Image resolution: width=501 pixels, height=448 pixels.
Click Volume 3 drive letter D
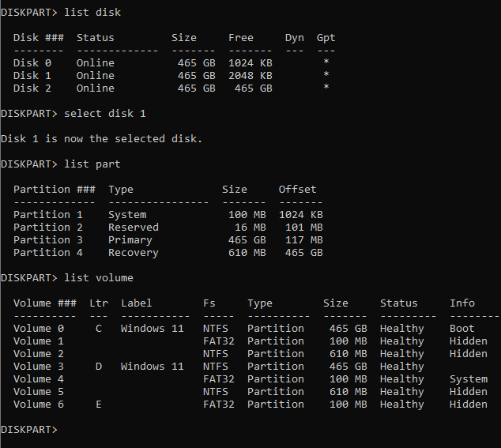point(99,367)
